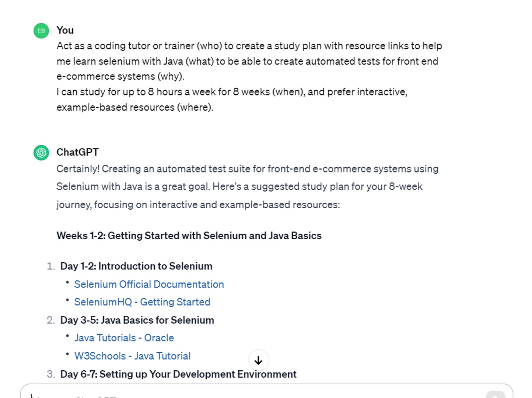Select the You sender label
Image resolution: width=532 pixels, height=398 pixels.
(65, 30)
